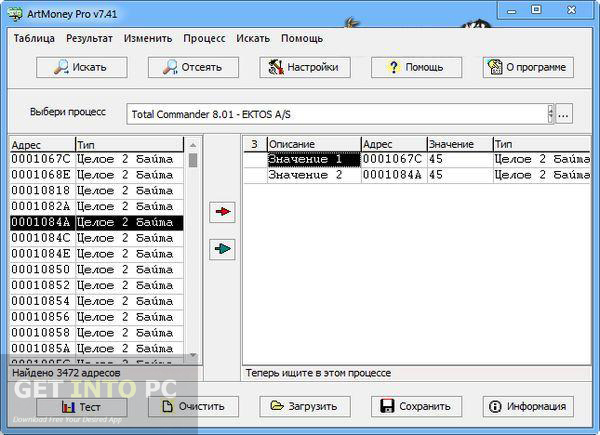Click type cell in Значение 2 row
This screenshot has width=600, height=435.
[x=542, y=175]
